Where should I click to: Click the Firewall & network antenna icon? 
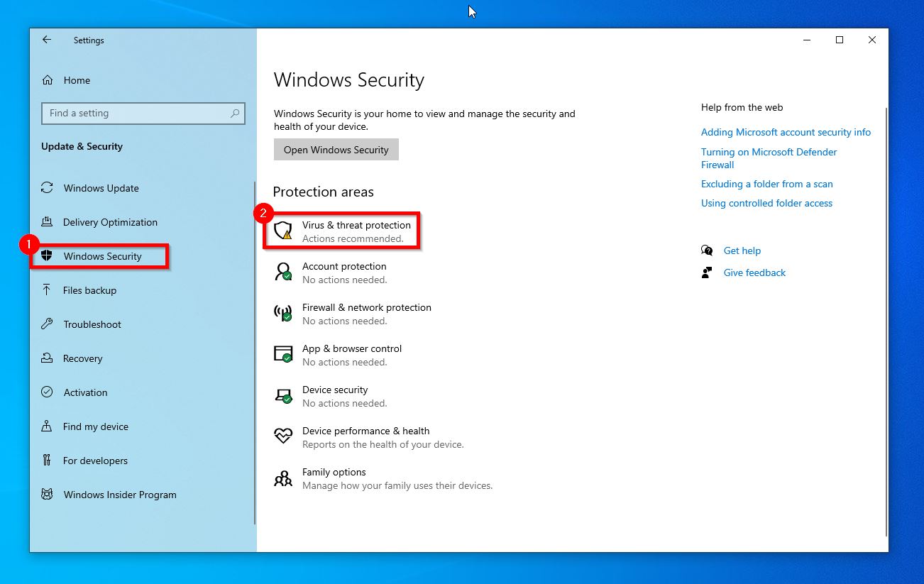coord(283,313)
